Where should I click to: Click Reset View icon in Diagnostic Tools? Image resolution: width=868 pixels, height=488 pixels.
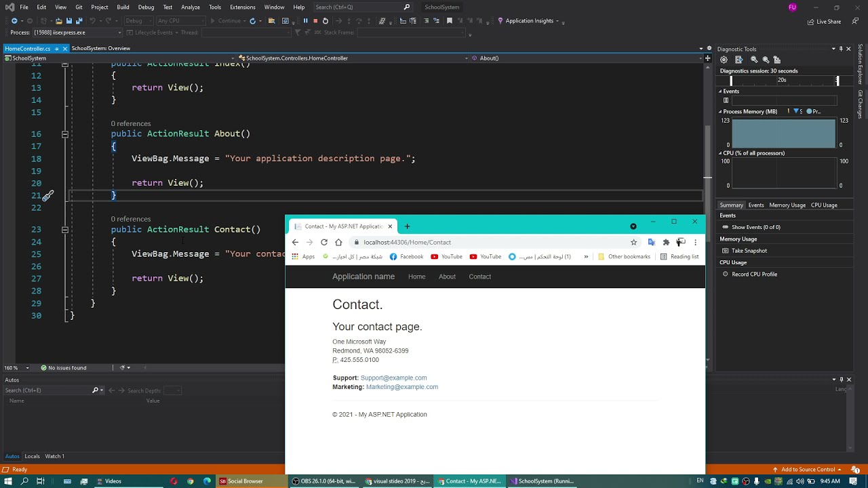coord(777,60)
